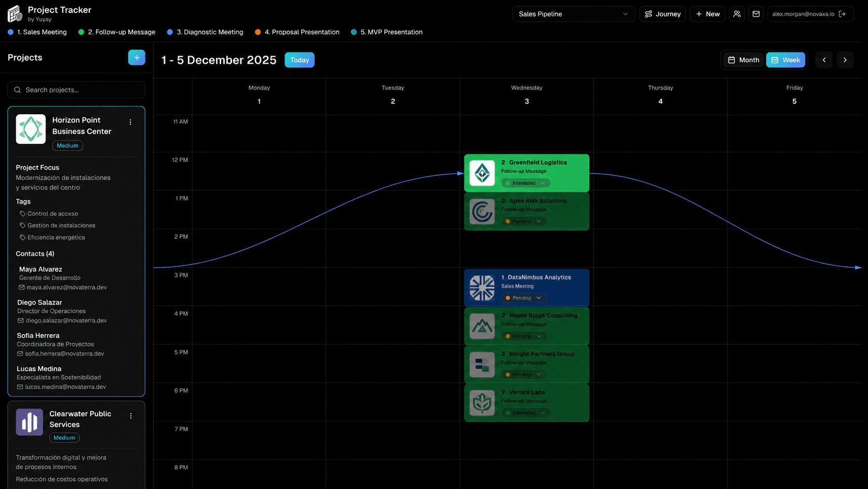Open the mail envelope icon in header

[756, 14]
